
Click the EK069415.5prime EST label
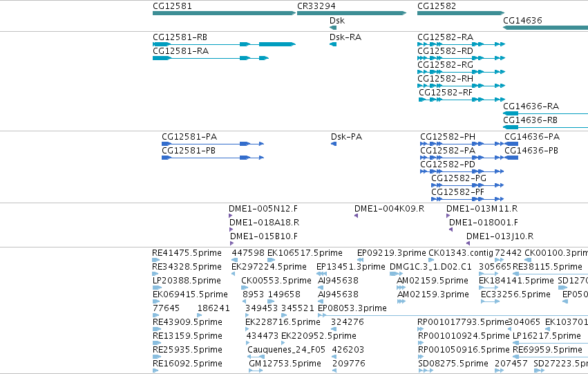coord(190,295)
